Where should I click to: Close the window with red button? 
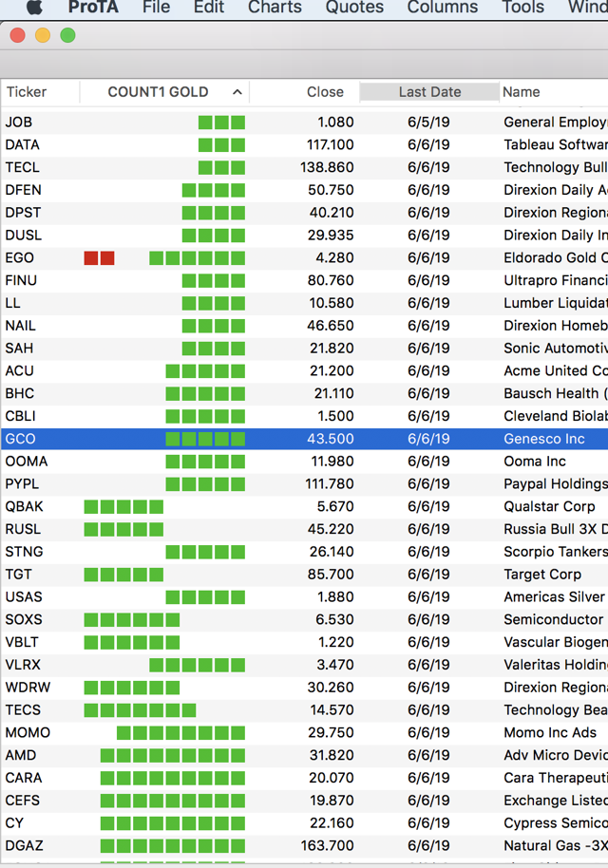pos(18,35)
